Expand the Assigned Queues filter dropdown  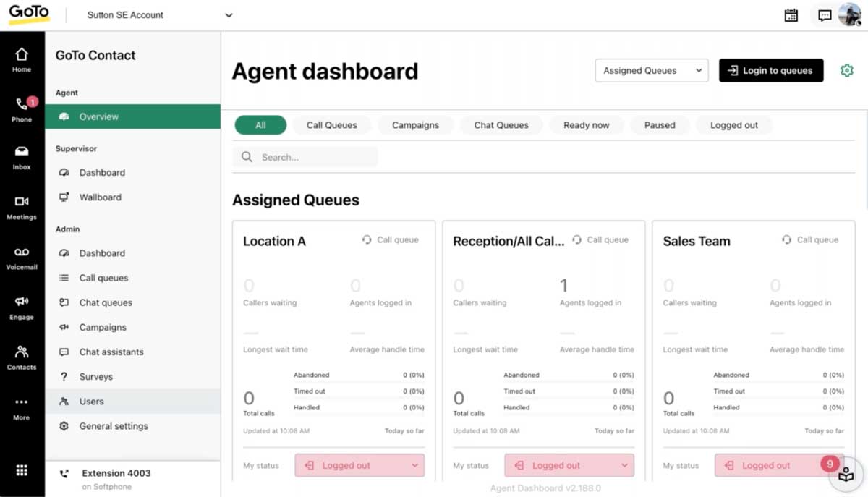pyautogui.click(x=650, y=70)
